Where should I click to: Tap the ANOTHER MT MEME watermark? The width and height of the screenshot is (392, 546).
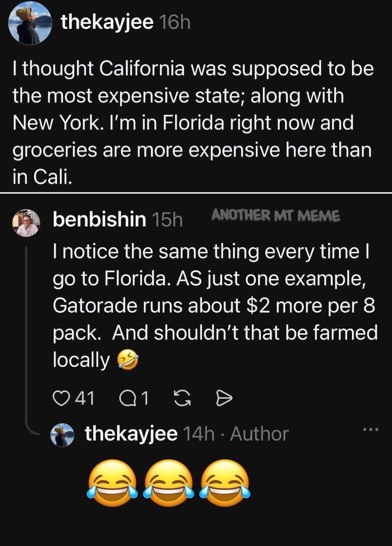(276, 216)
